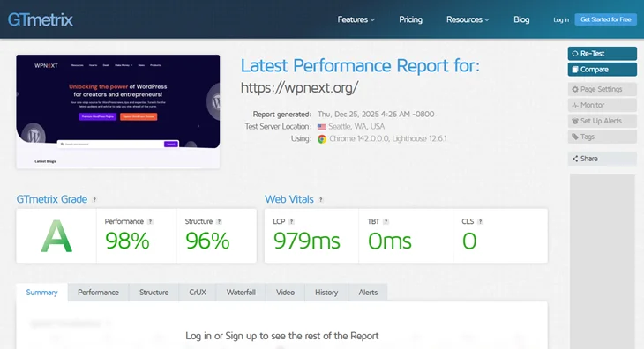Viewport: 644px width, 349px height.
Task: Open the CrUX tab
Action: click(198, 293)
